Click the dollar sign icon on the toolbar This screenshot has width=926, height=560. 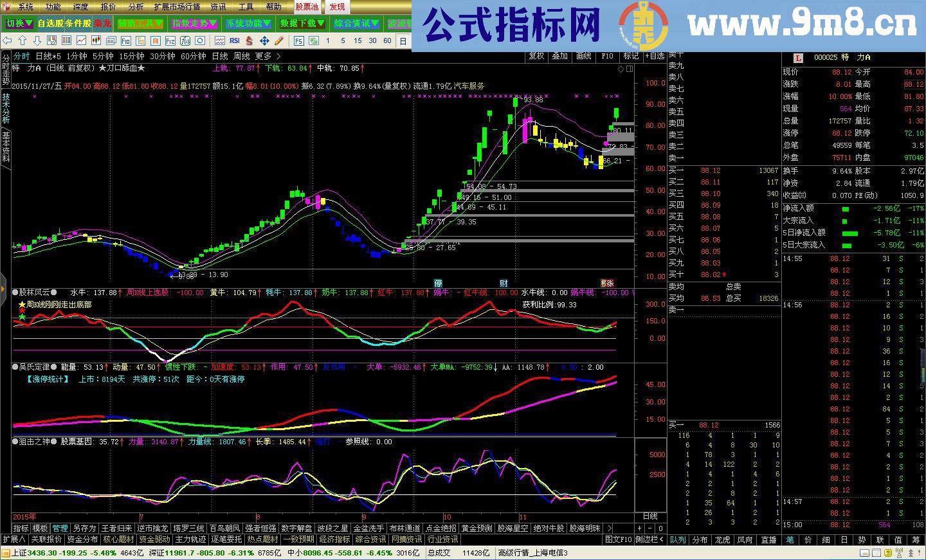click(x=248, y=40)
